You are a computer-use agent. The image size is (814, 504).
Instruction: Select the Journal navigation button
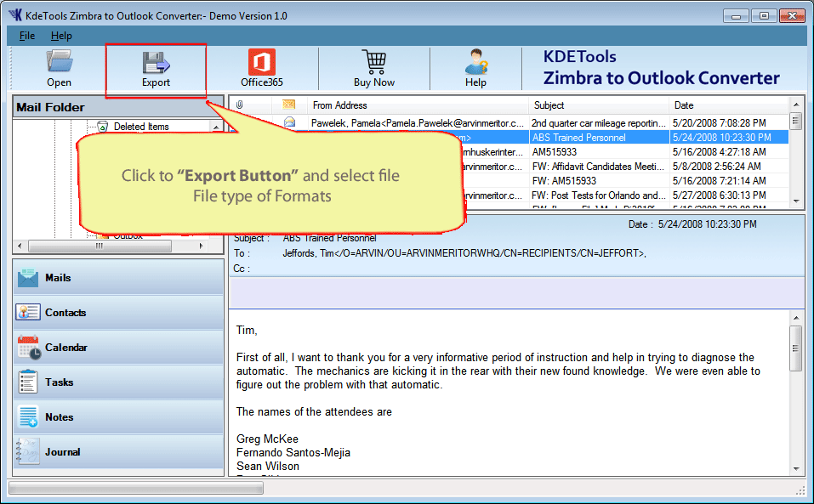(118, 451)
